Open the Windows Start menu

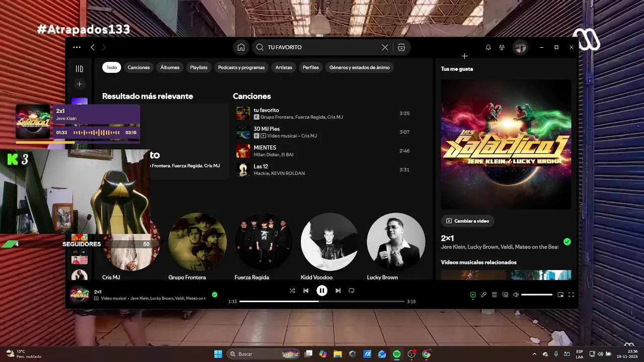click(218, 354)
